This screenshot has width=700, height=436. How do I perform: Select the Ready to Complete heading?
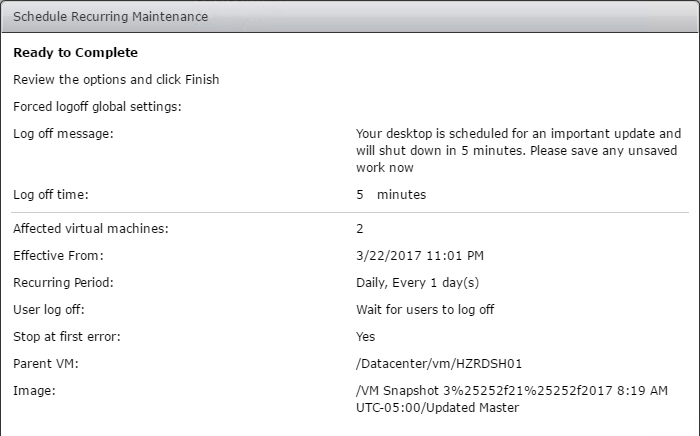point(75,53)
